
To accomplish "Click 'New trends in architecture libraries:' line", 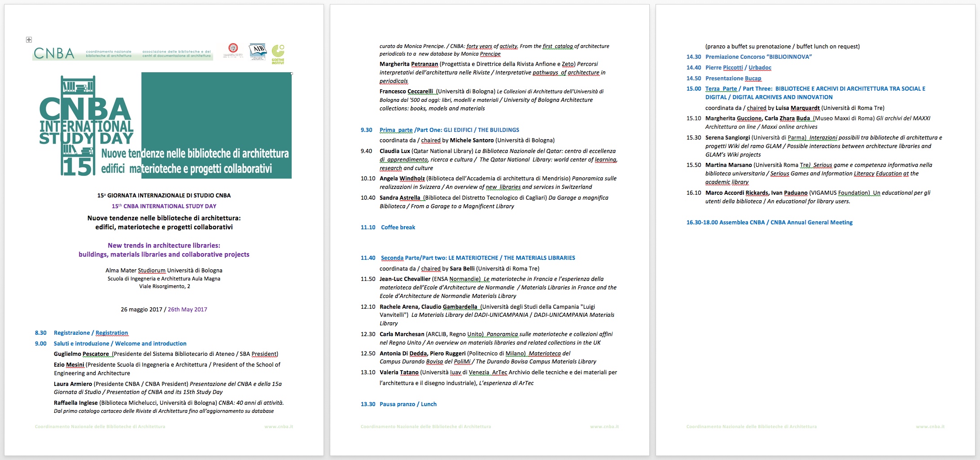I will coord(164,245).
